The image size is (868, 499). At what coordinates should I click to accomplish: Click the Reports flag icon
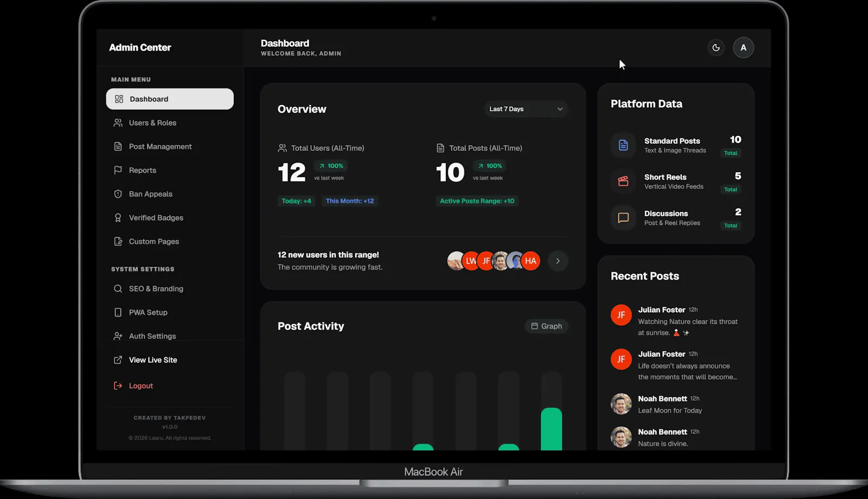click(118, 170)
